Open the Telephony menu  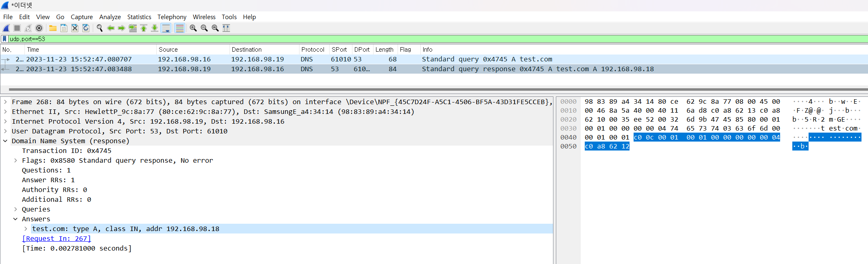(172, 17)
